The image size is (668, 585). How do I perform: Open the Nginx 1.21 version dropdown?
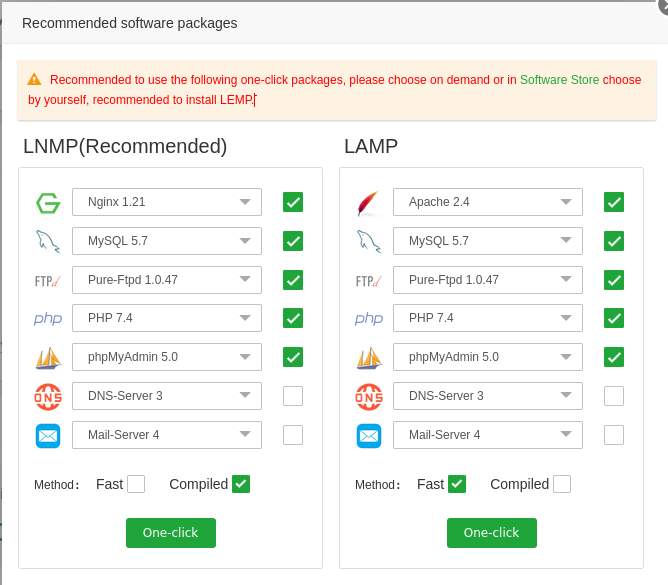click(167, 202)
